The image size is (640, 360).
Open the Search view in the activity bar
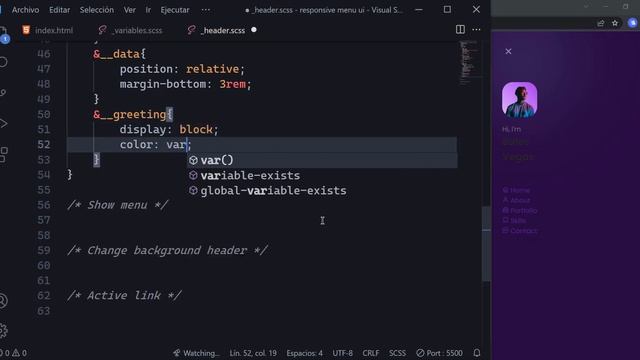pyautogui.click(x=3, y=62)
